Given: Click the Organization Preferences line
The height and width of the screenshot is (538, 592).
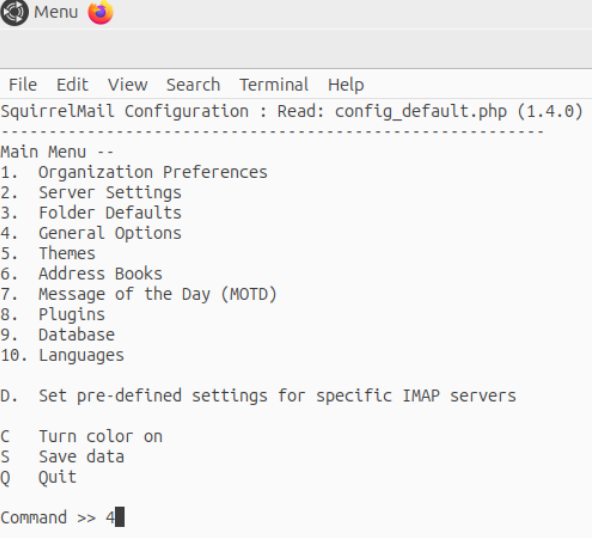Looking at the screenshot, I should 134,173.
